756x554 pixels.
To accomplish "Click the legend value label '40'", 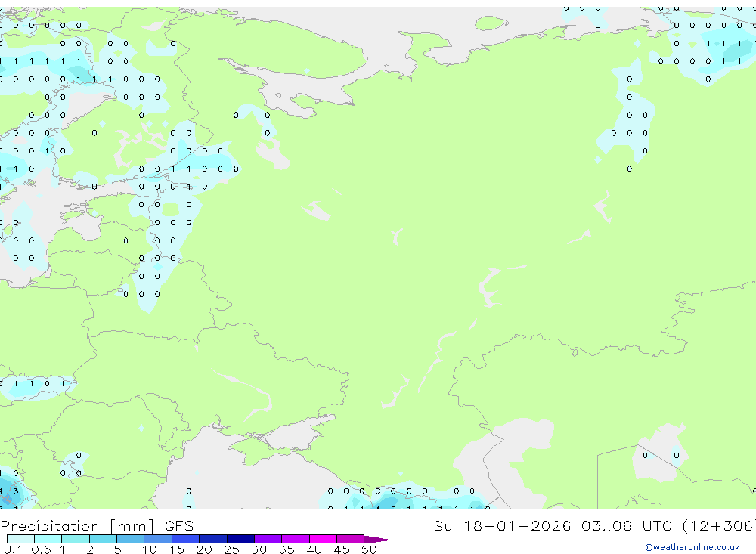I will tap(314, 549).
